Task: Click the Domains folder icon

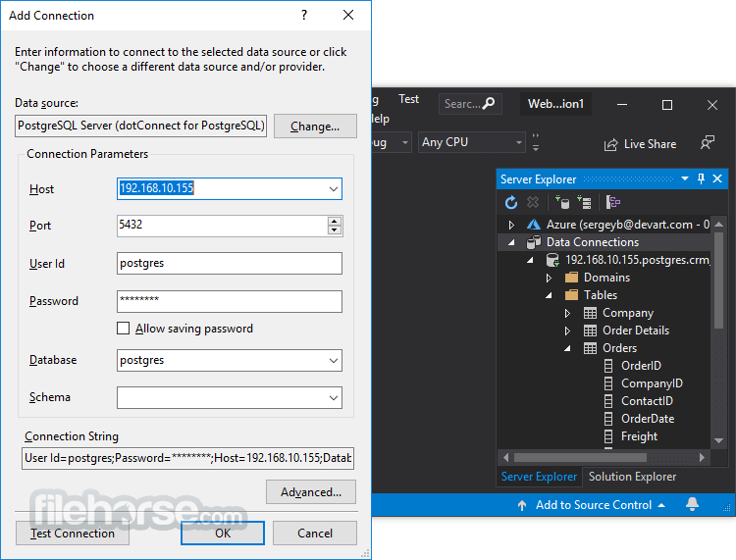Action: (571, 278)
